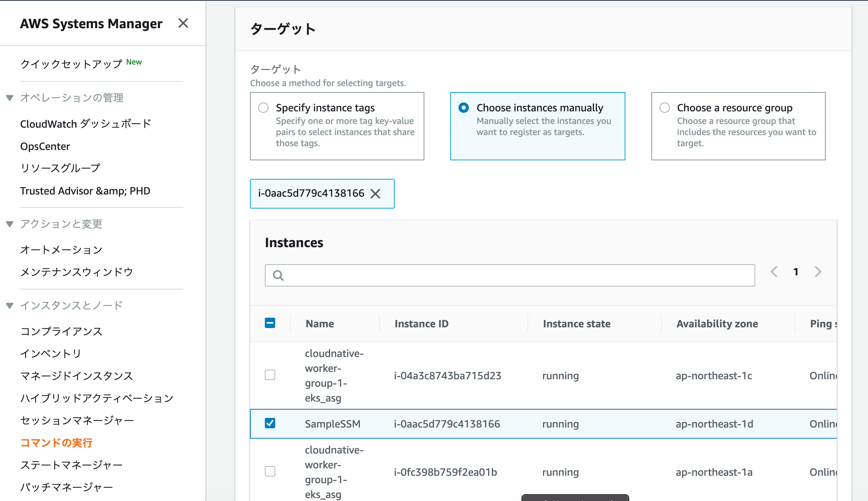Click the Availability zone column header
This screenshot has height=501, width=868.
tap(717, 324)
